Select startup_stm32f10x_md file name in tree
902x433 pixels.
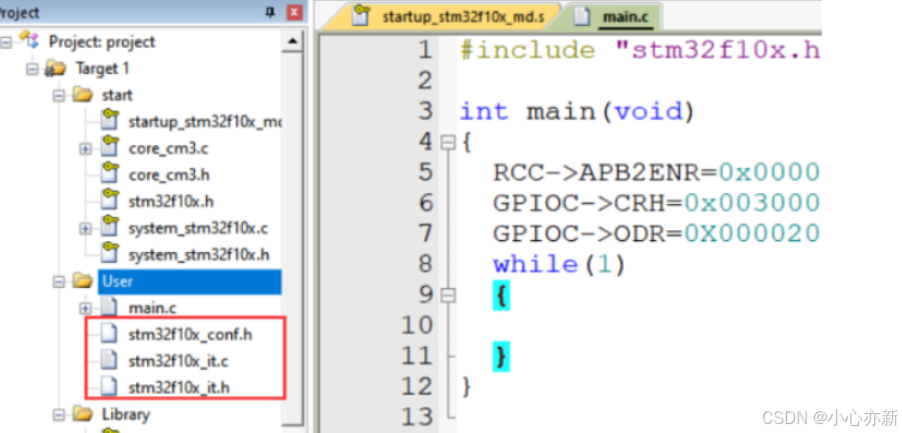[205, 122]
